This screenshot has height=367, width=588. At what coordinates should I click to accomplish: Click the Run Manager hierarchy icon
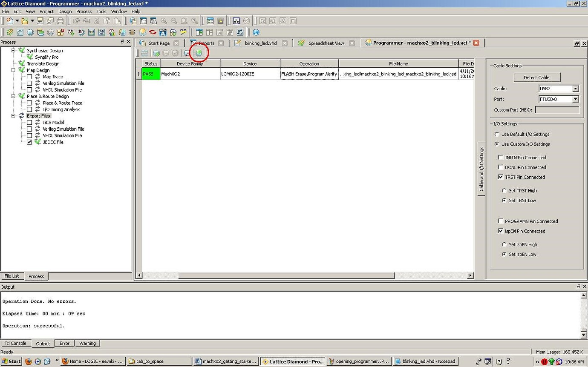(x=236, y=21)
